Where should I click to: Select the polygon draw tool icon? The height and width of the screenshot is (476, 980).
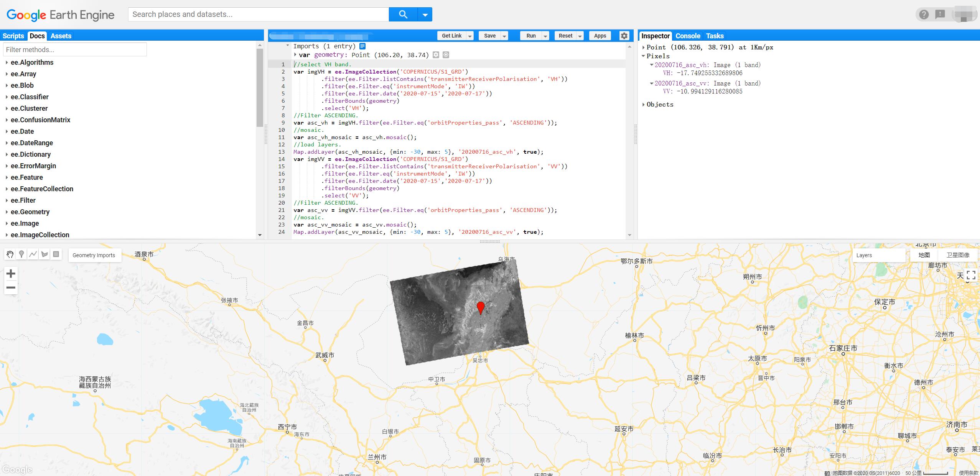(x=44, y=254)
